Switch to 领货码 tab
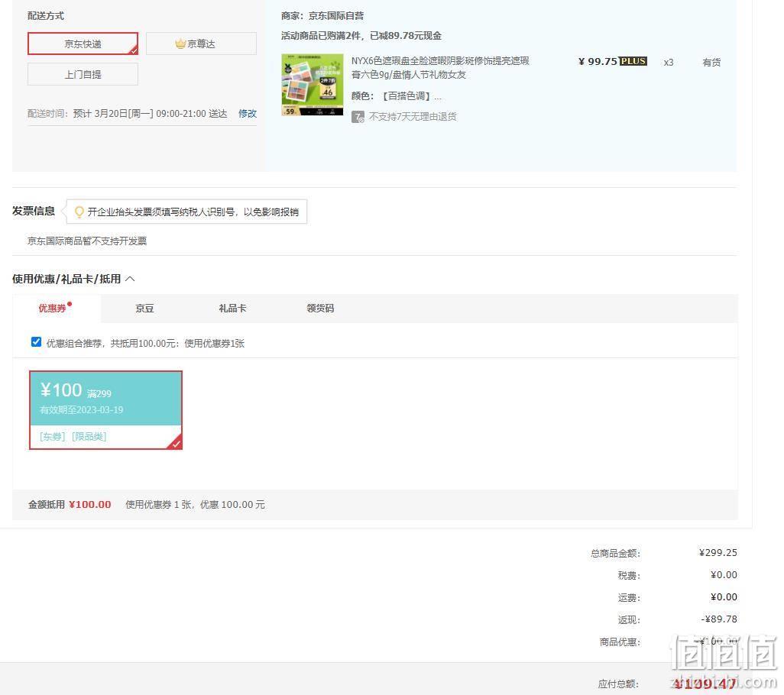The height and width of the screenshot is (695, 784). coord(320,309)
